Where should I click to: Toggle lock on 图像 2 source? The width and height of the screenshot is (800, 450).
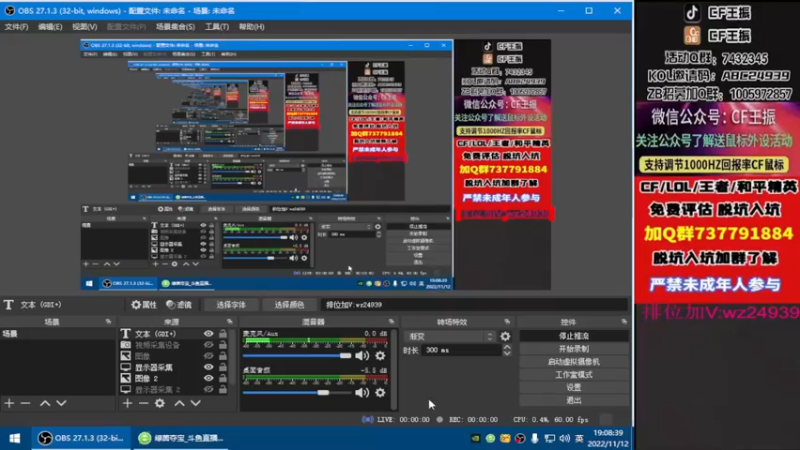(x=223, y=378)
